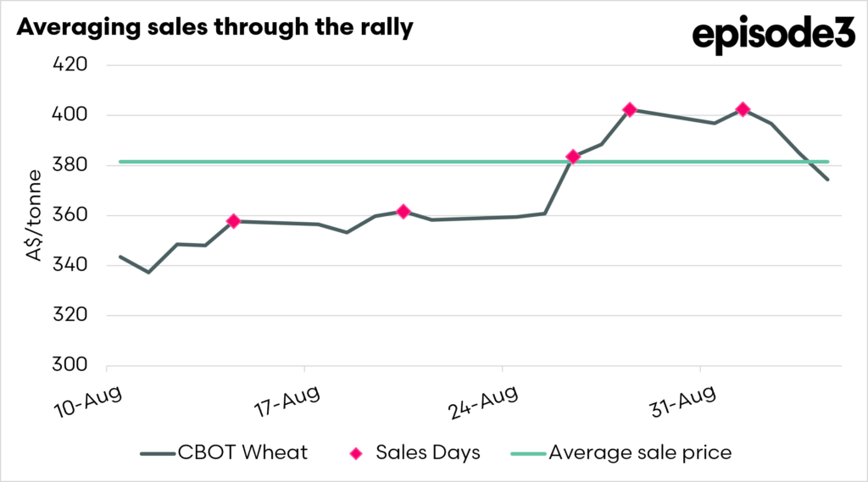This screenshot has width=868, height=482.
Task: Click the 10-Aug axis label
Action: [88, 402]
